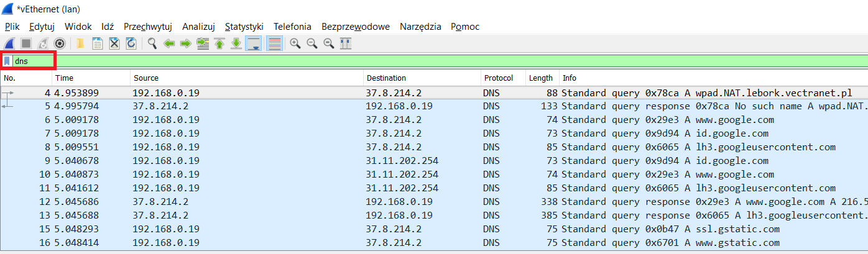Close the current capture file
Screen dimensions: 868x254
point(114,43)
